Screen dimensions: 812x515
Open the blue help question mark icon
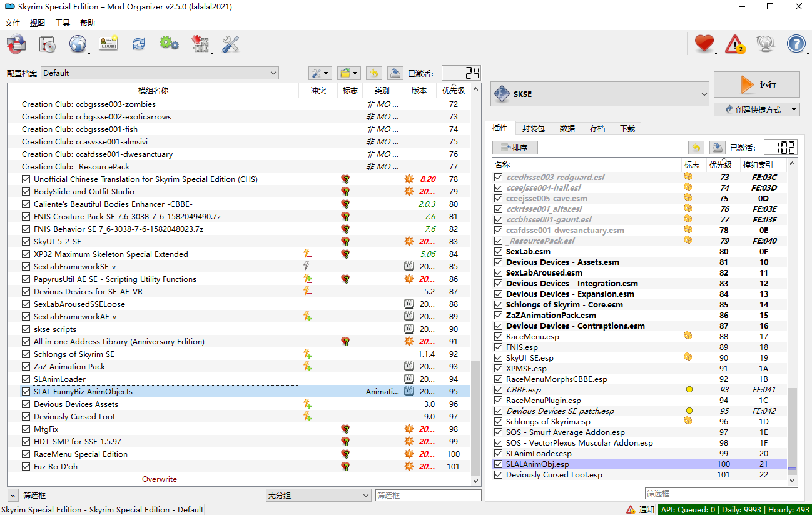click(x=796, y=44)
